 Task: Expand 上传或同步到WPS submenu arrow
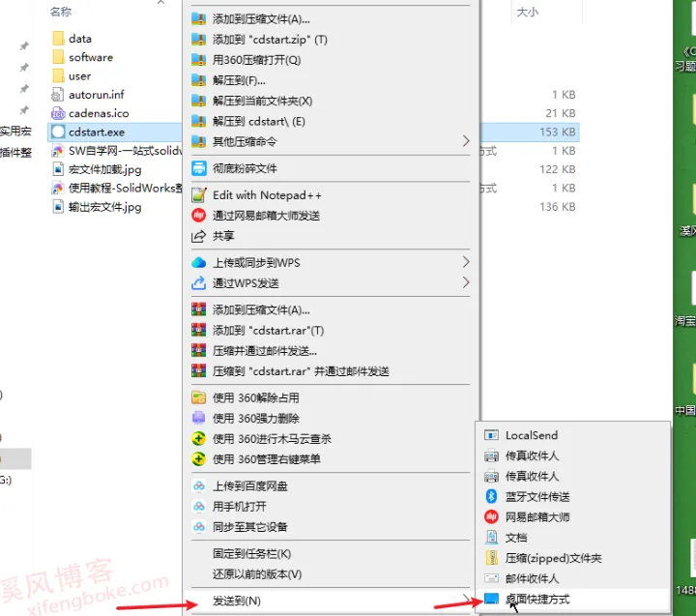pos(466,262)
